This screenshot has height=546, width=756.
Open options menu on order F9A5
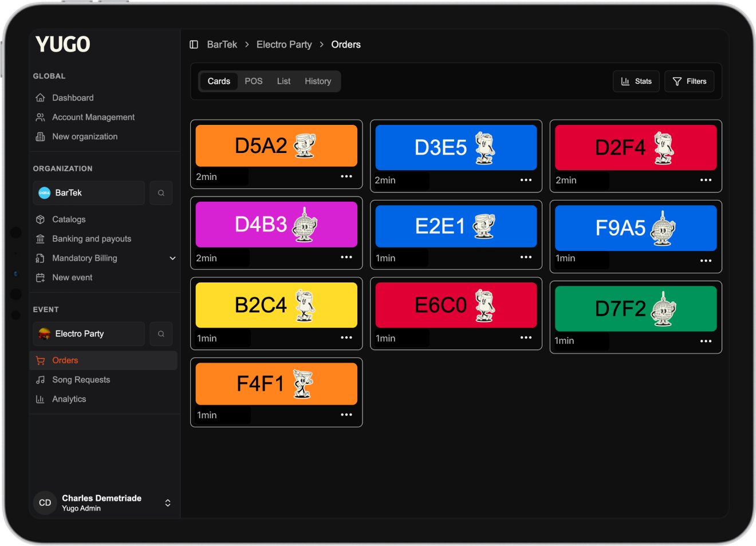coord(706,261)
